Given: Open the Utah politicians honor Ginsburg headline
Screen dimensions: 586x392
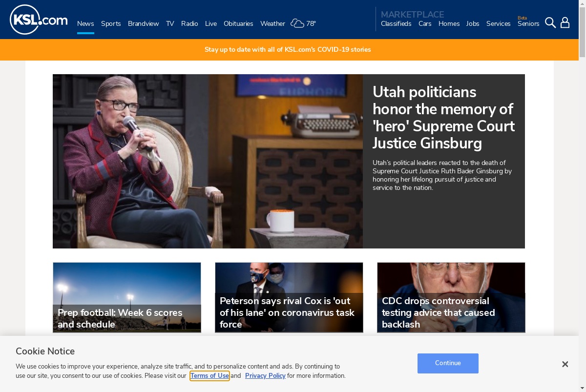Looking at the screenshot, I should point(443,117).
